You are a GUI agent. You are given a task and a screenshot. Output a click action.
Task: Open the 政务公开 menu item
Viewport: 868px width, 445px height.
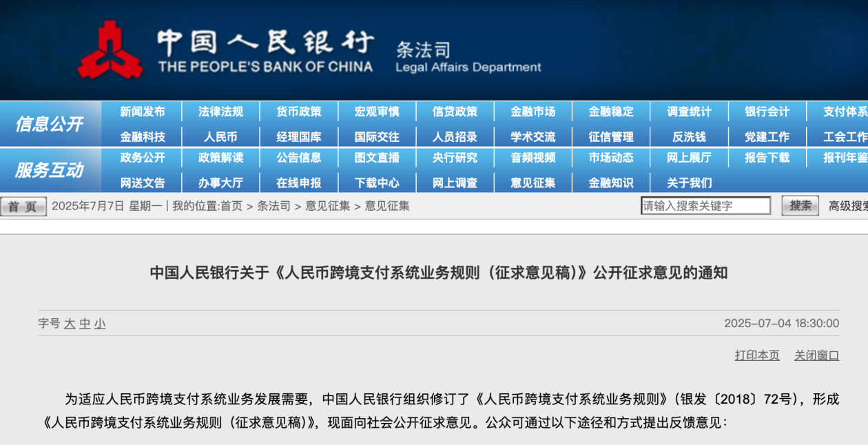point(143,158)
